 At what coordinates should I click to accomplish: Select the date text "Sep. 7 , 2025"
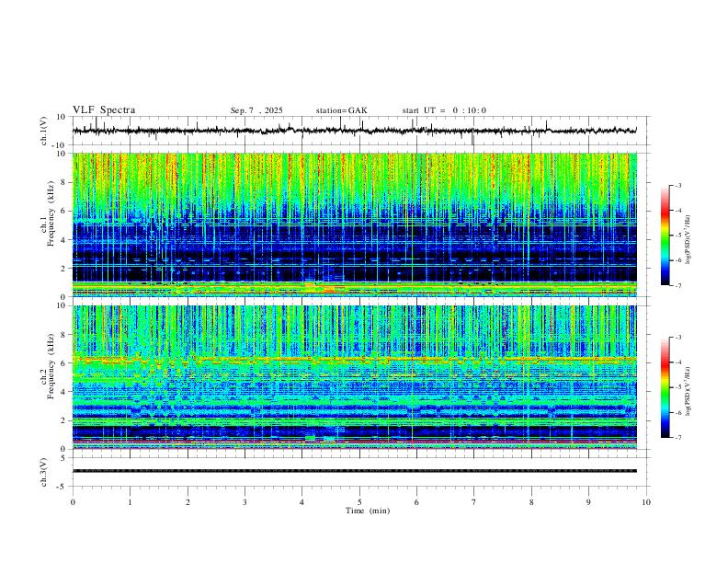click(x=256, y=110)
